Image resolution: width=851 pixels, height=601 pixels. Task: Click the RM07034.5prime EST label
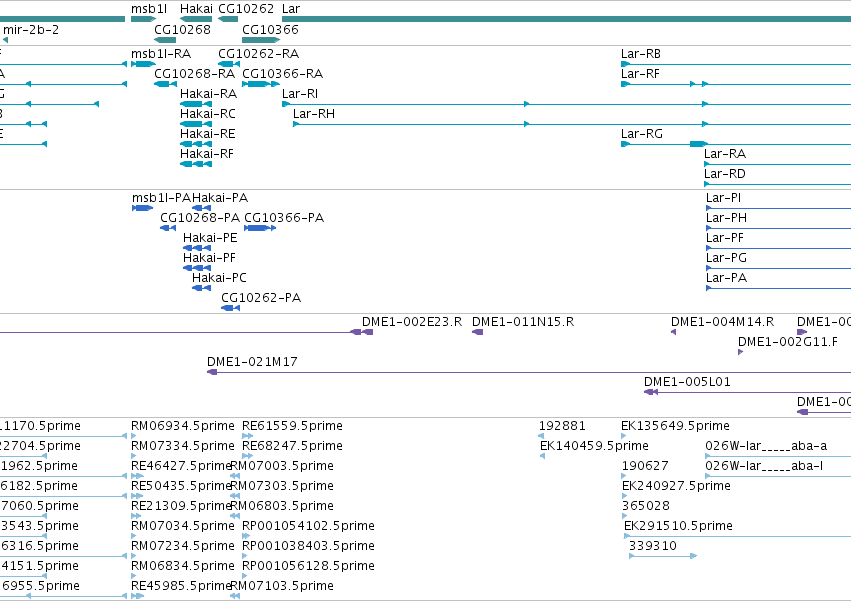click(182, 526)
